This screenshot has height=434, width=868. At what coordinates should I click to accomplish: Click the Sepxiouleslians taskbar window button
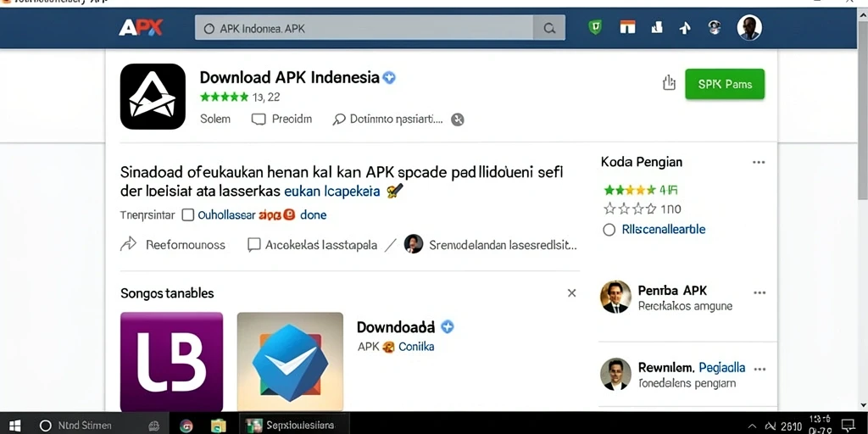tap(294, 426)
